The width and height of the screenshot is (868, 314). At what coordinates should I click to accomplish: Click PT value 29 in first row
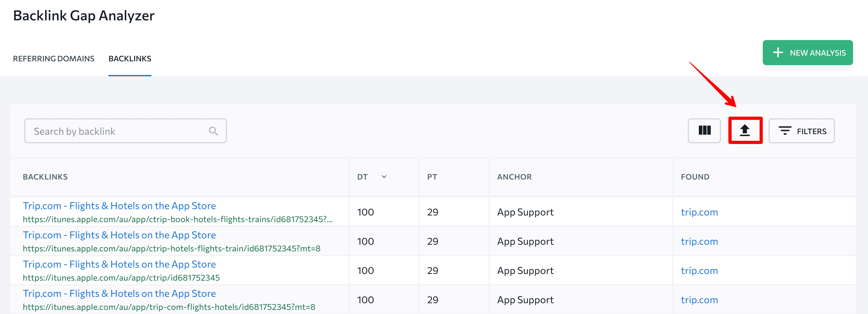[433, 212]
